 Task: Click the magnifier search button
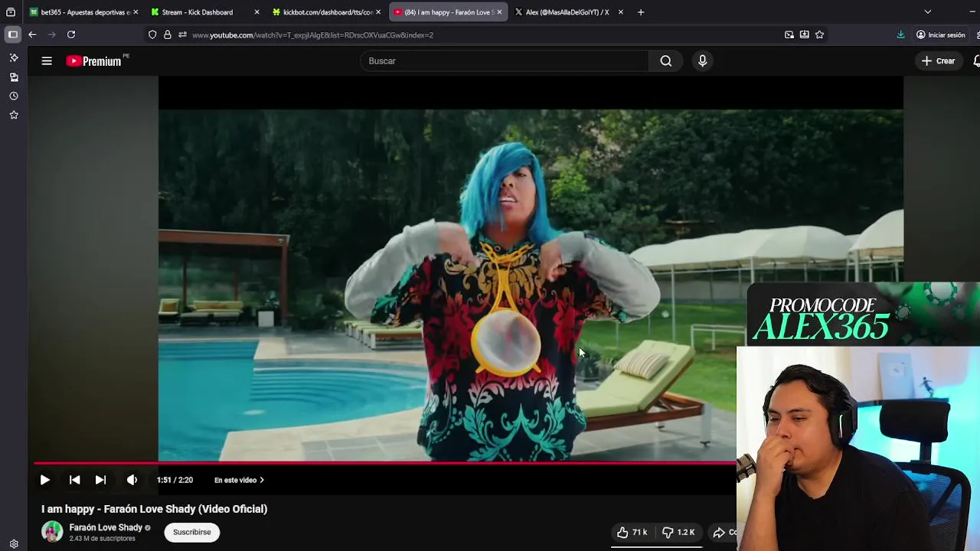pyautogui.click(x=666, y=61)
